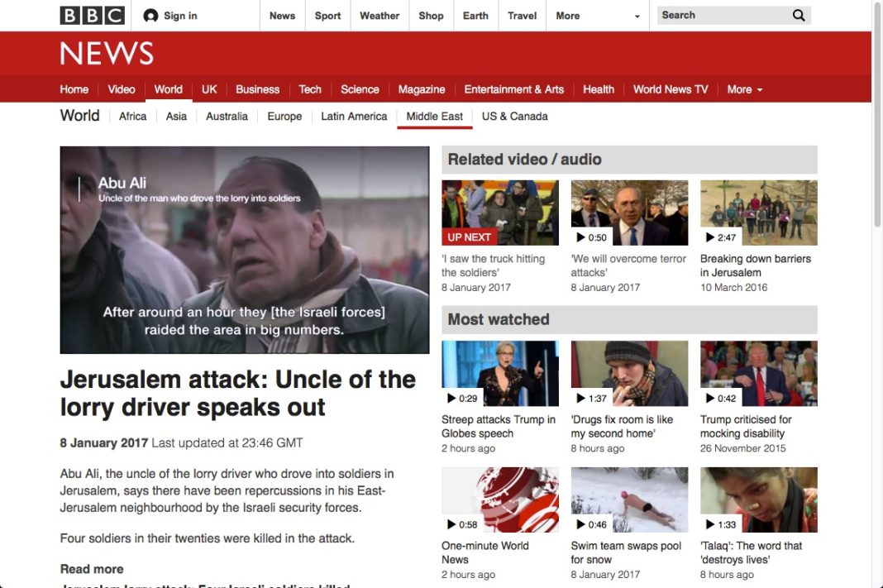
Task: Open Sport in the top bar
Action: pos(327,16)
